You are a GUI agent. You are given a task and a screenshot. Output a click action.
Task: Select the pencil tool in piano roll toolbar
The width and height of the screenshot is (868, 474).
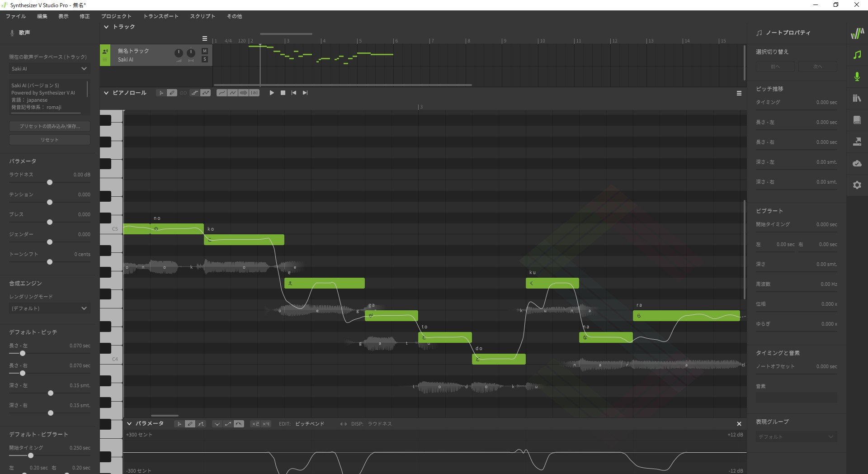pyautogui.click(x=172, y=93)
